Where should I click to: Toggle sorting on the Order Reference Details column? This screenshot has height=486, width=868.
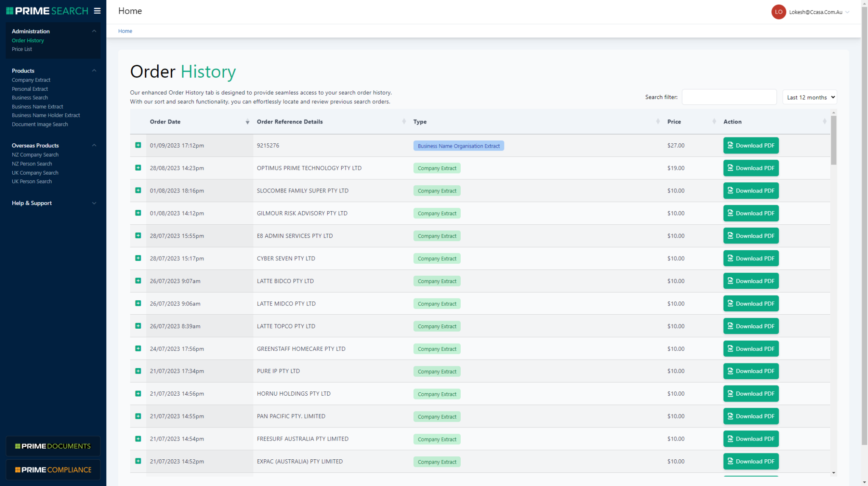coord(404,122)
